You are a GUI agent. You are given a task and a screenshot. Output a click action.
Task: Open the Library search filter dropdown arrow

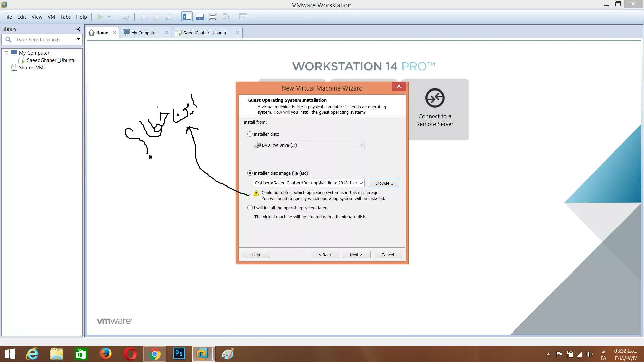(x=78, y=40)
